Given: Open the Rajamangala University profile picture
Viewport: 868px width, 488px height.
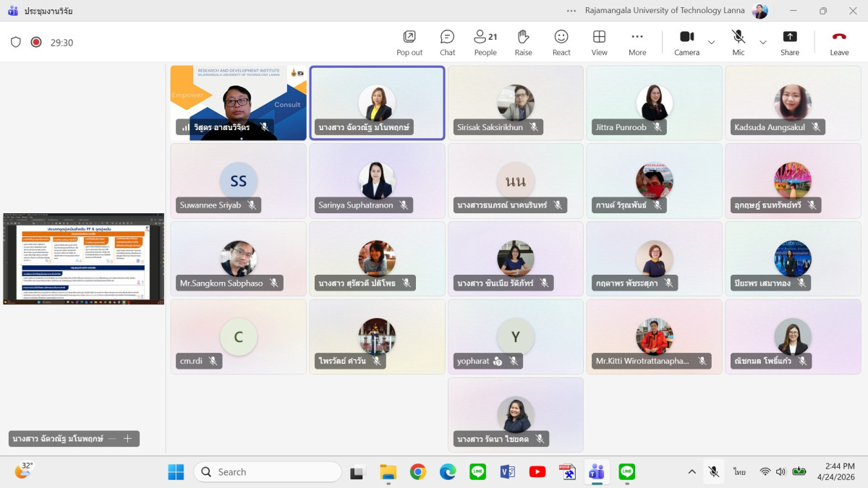Looking at the screenshot, I should point(759,11).
